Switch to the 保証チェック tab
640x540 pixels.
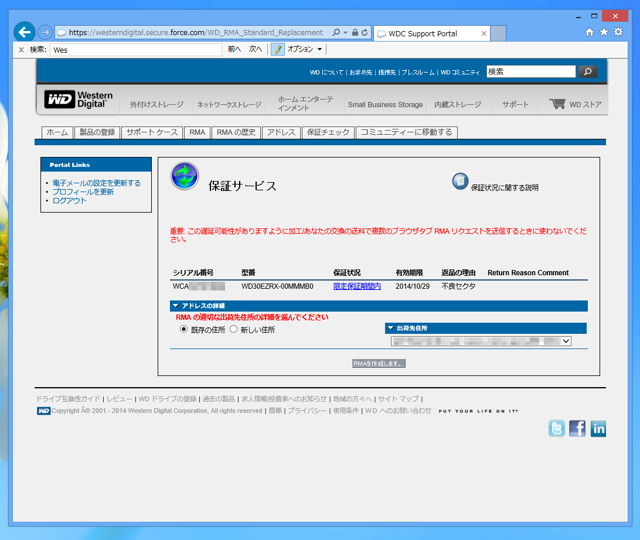click(x=328, y=132)
